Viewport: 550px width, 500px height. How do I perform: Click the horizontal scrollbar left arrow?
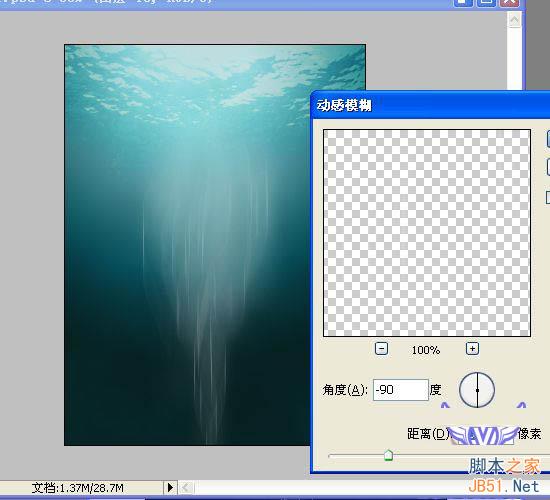[186, 487]
